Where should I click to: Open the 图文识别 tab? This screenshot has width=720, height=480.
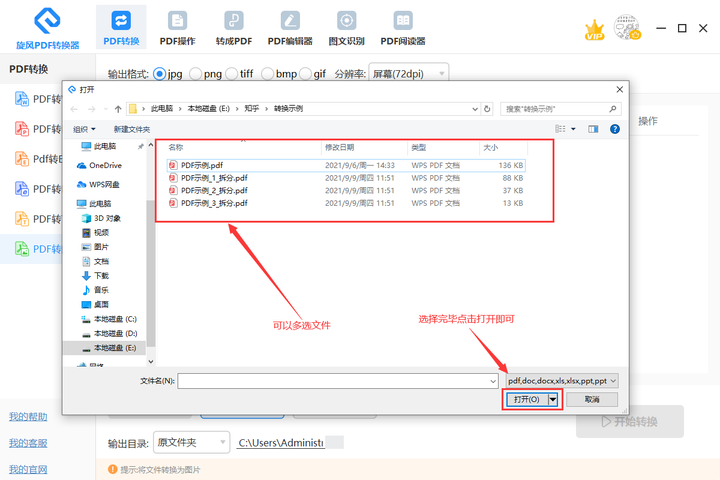pos(347,28)
